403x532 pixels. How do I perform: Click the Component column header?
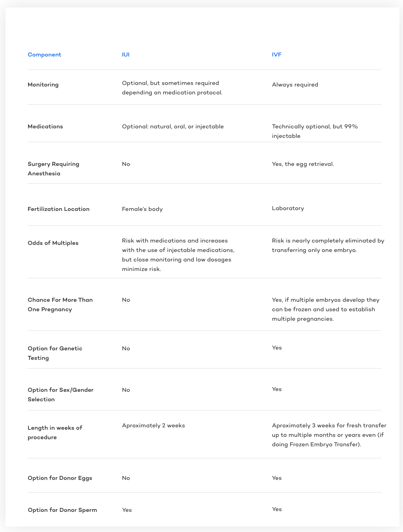(x=44, y=55)
